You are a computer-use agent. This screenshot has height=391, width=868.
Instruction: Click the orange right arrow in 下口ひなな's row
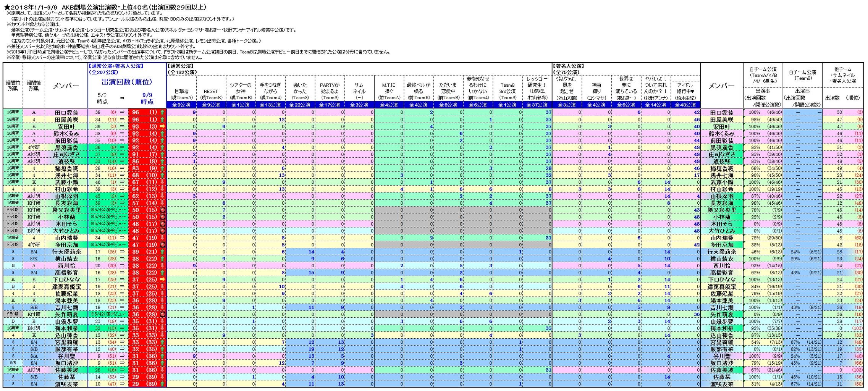click(162, 280)
